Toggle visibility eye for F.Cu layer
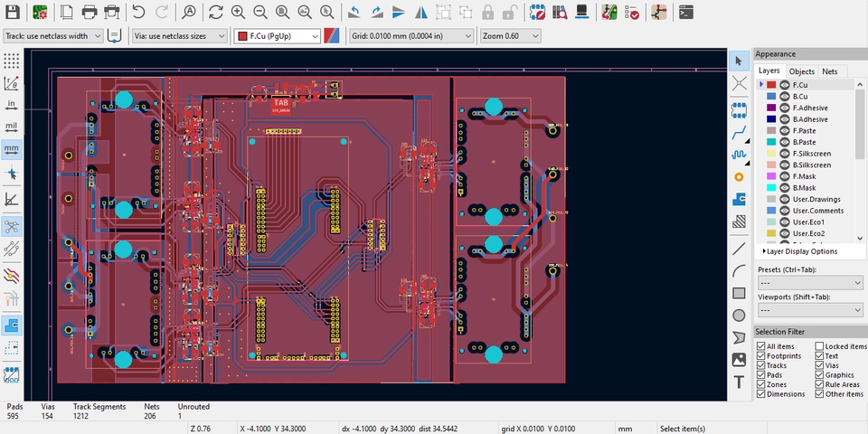 [x=785, y=85]
